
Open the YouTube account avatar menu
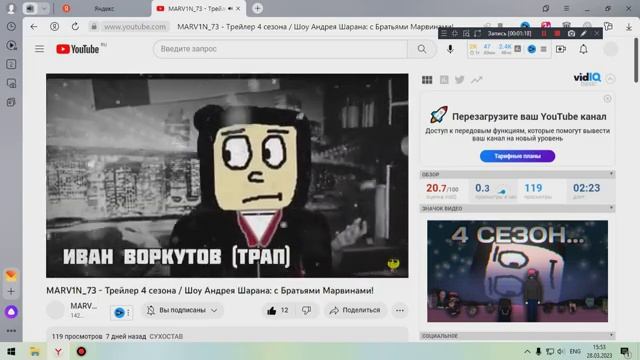click(x=611, y=49)
